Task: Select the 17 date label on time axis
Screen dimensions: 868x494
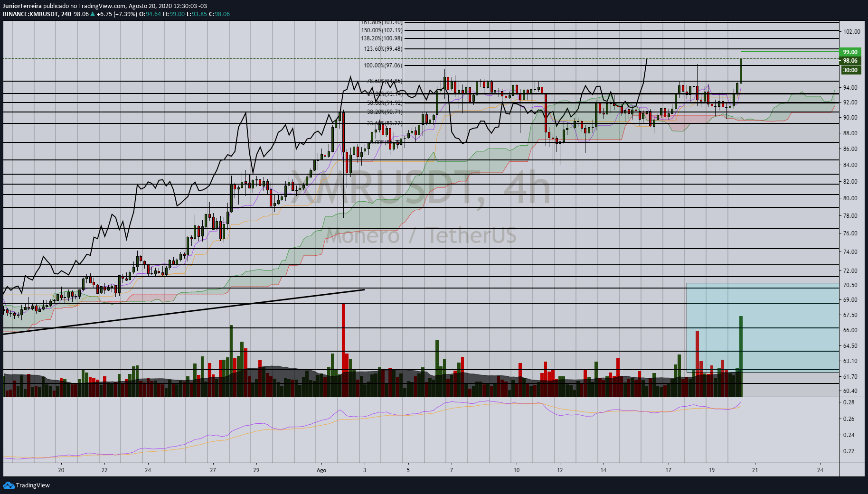Action: click(x=668, y=470)
